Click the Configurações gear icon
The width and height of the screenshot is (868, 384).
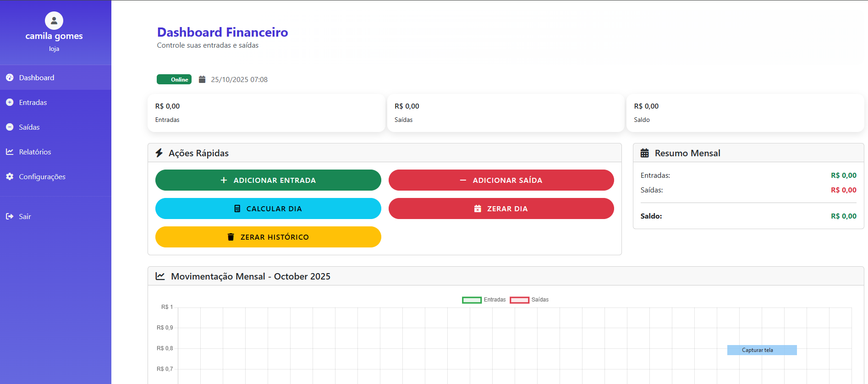pos(10,177)
